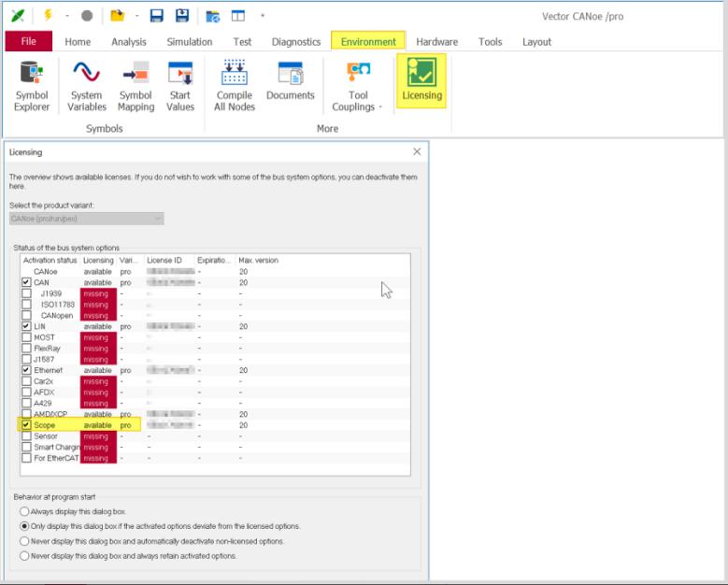Enable the FlexRay checkbox
This screenshot has height=585, width=728.
coord(26,349)
